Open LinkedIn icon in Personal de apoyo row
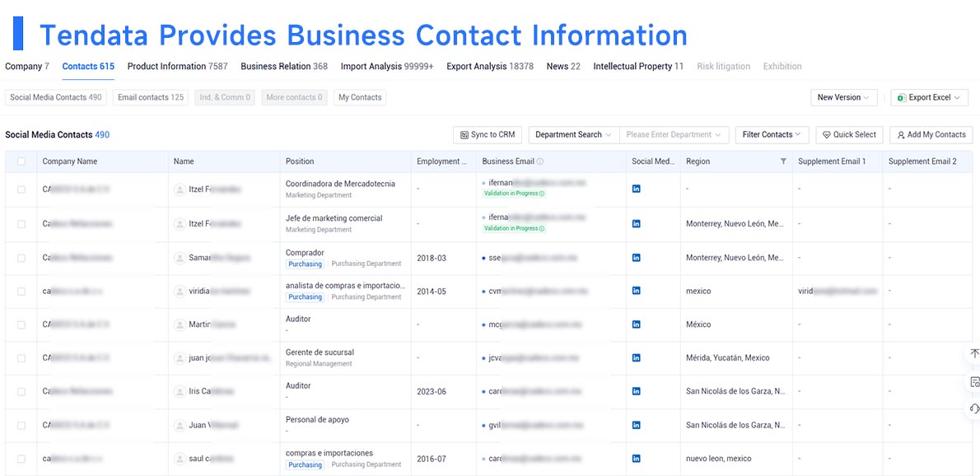The height and width of the screenshot is (476, 980). pos(637,425)
